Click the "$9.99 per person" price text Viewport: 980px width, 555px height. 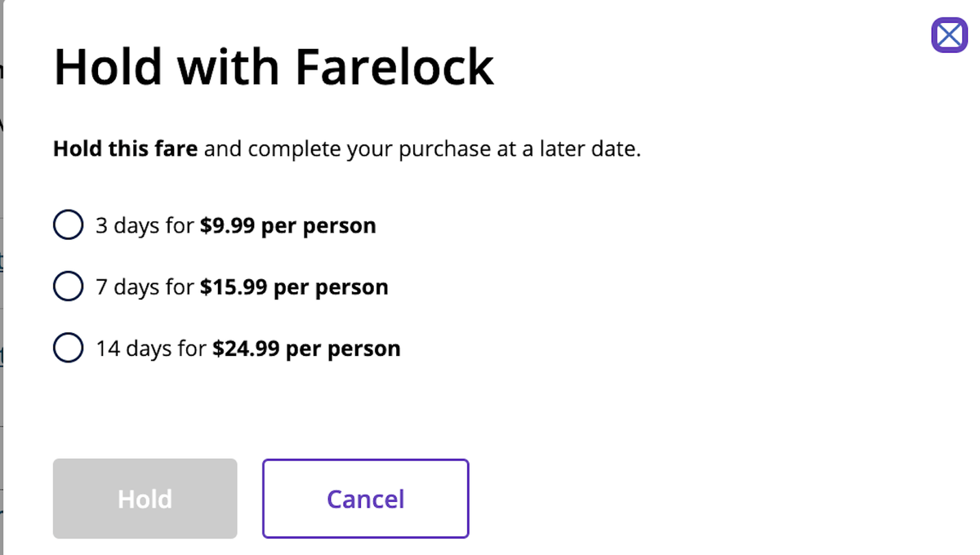(x=287, y=225)
